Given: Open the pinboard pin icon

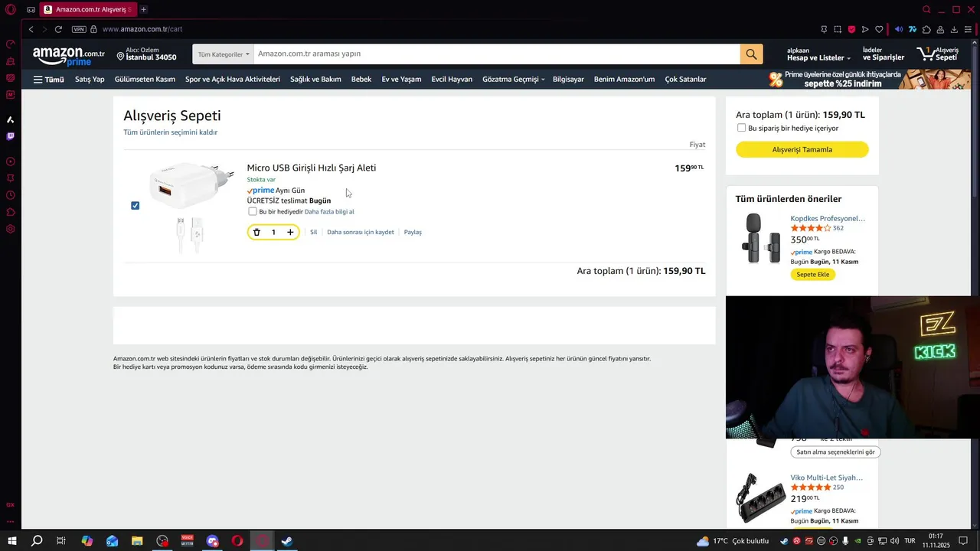Looking at the screenshot, I should (824, 29).
